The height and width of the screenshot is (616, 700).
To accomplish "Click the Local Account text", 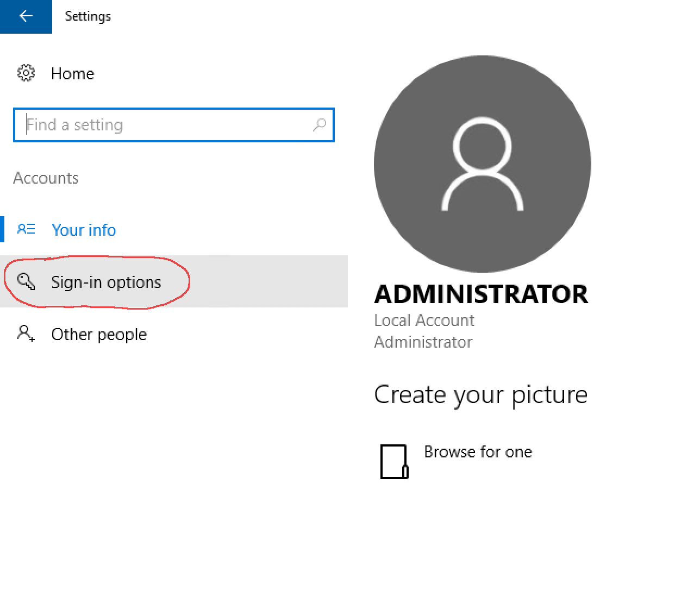I will click(424, 320).
